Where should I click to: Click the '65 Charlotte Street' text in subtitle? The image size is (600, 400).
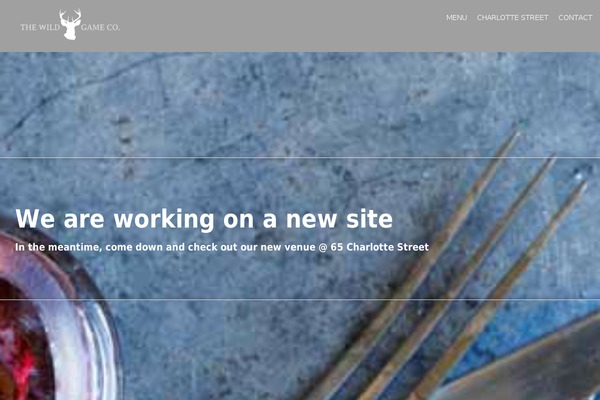coord(380,247)
